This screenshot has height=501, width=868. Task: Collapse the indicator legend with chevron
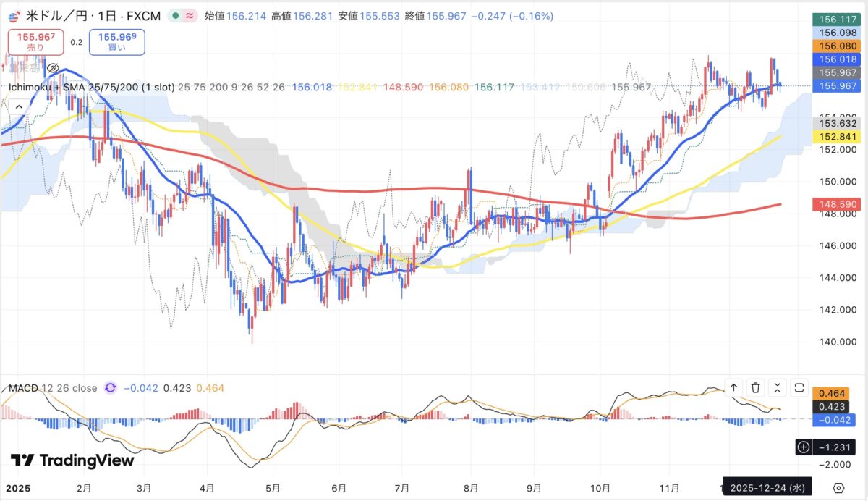click(x=19, y=106)
